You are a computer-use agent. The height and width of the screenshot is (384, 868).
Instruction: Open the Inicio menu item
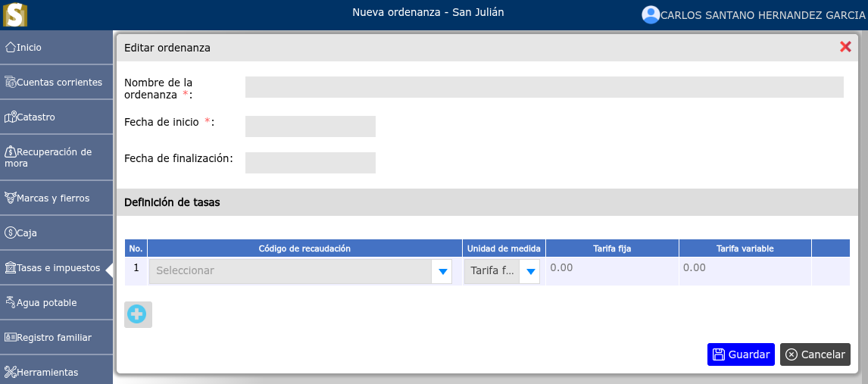click(56, 48)
